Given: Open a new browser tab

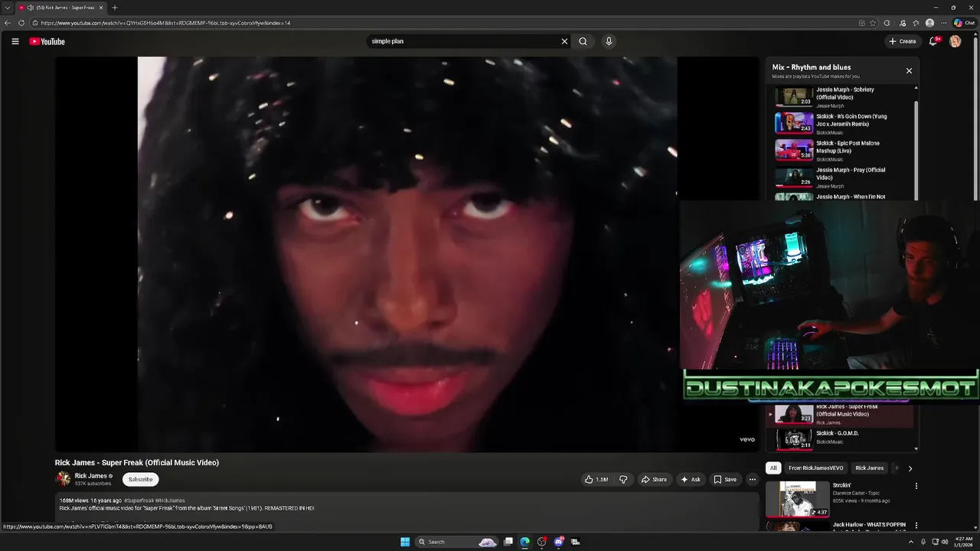Looking at the screenshot, I should (115, 8).
